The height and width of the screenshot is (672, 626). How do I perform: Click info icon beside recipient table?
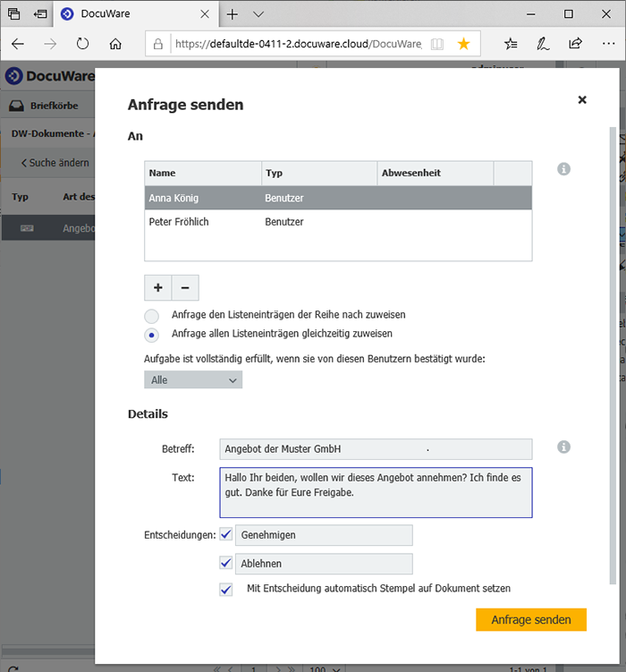pos(563,169)
